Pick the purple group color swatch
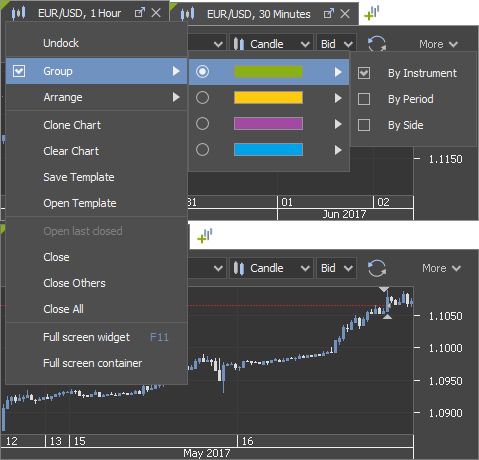 [268, 124]
